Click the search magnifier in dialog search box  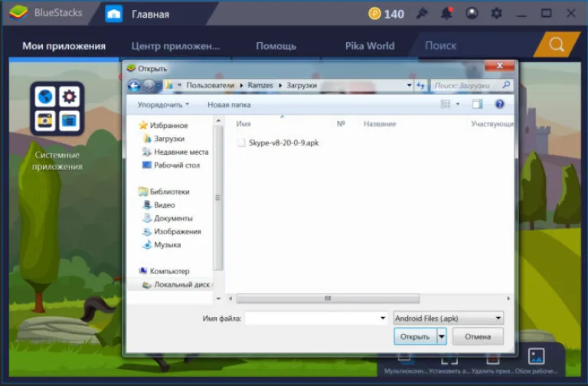pyautogui.click(x=506, y=85)
